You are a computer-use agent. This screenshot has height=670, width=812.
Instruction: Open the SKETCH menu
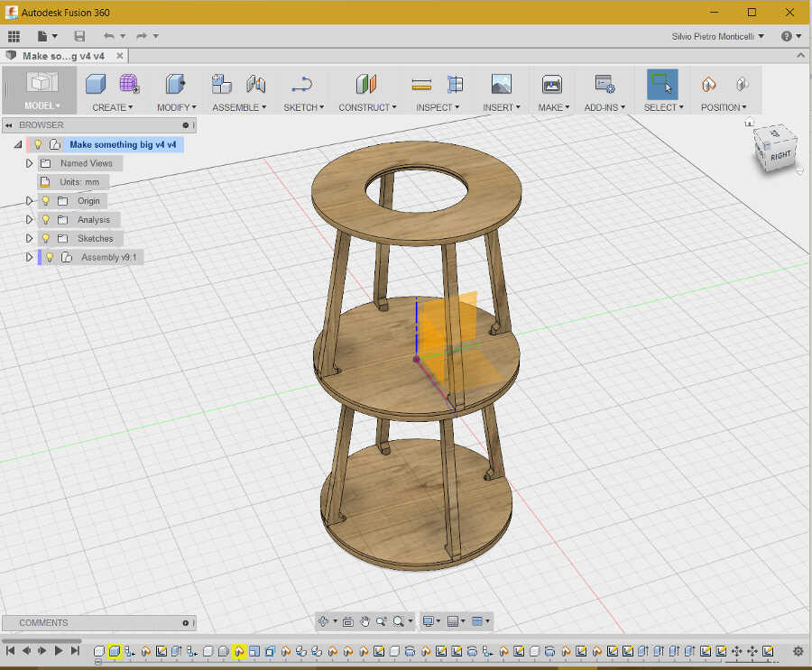click(x=303, y=107)
